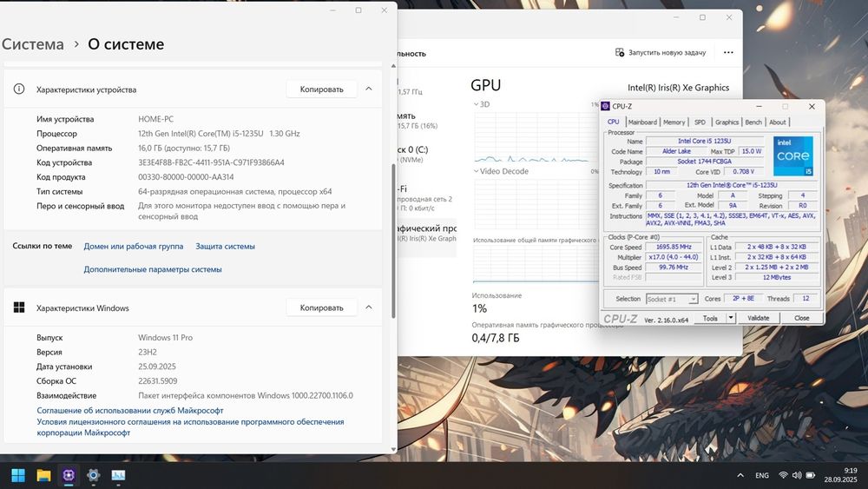Select the Wi-Fi entry in Task Manager sidebar

point(424,198)
